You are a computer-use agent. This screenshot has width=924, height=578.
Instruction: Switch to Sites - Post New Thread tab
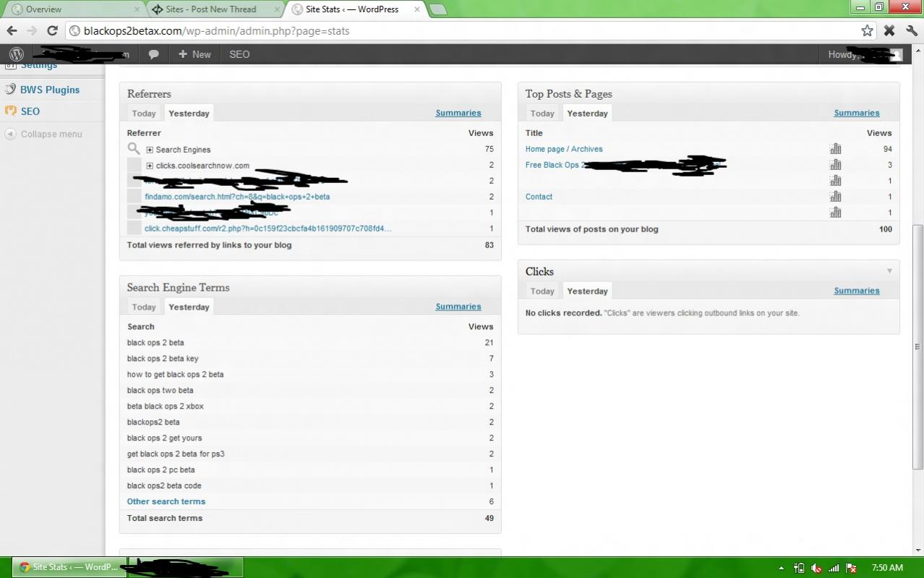[x=215, y=9]
